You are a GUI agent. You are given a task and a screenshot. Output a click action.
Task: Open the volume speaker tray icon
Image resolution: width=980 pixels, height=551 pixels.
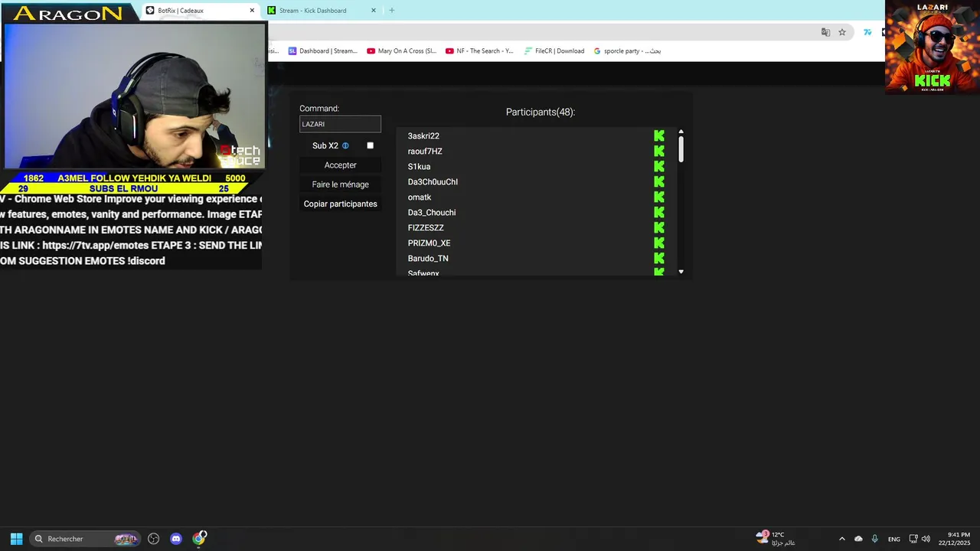click(926, 539)
